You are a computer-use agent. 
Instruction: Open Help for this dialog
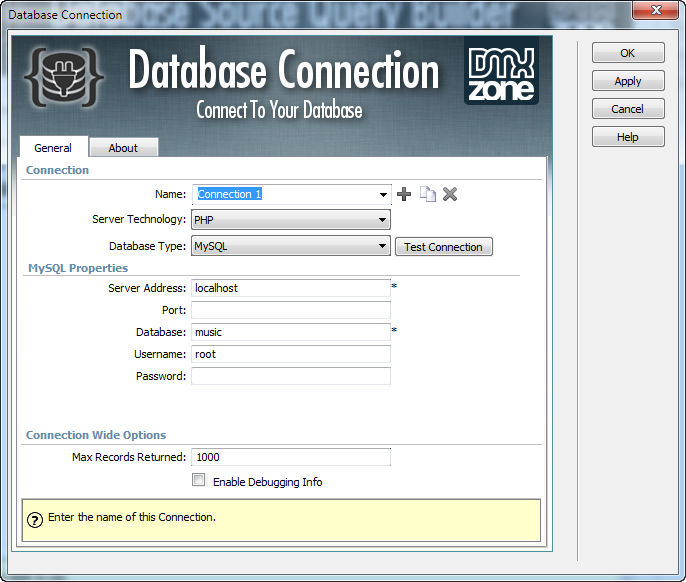point(628,137)
